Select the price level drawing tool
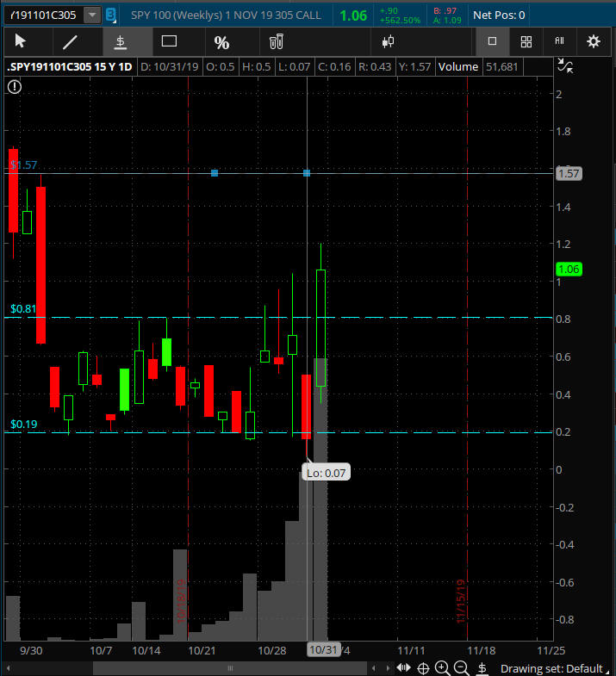The width and height of the screenshot is (616, 676). tap(121, 42)
